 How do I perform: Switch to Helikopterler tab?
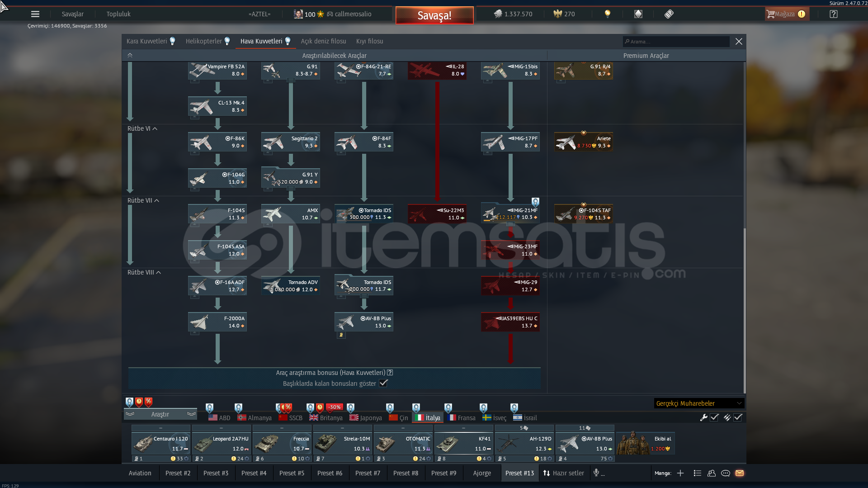pyautogui.click(x=204, y=41)
